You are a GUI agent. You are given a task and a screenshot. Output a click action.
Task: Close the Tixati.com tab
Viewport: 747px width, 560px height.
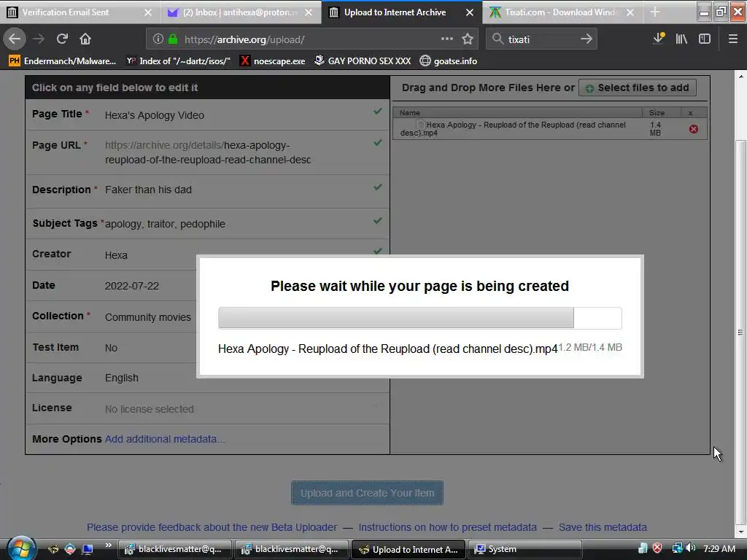click(630, 12)
